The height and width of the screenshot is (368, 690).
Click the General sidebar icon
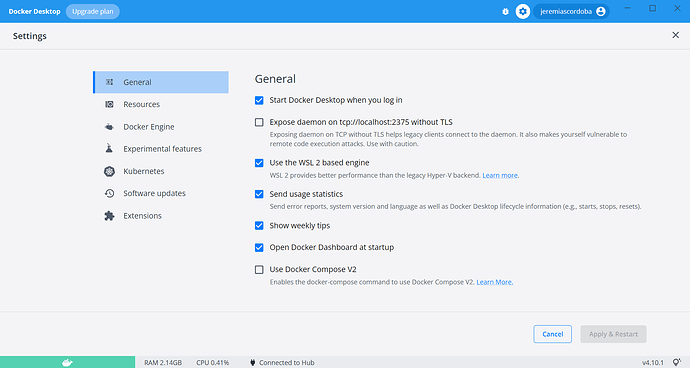(110, 82)
